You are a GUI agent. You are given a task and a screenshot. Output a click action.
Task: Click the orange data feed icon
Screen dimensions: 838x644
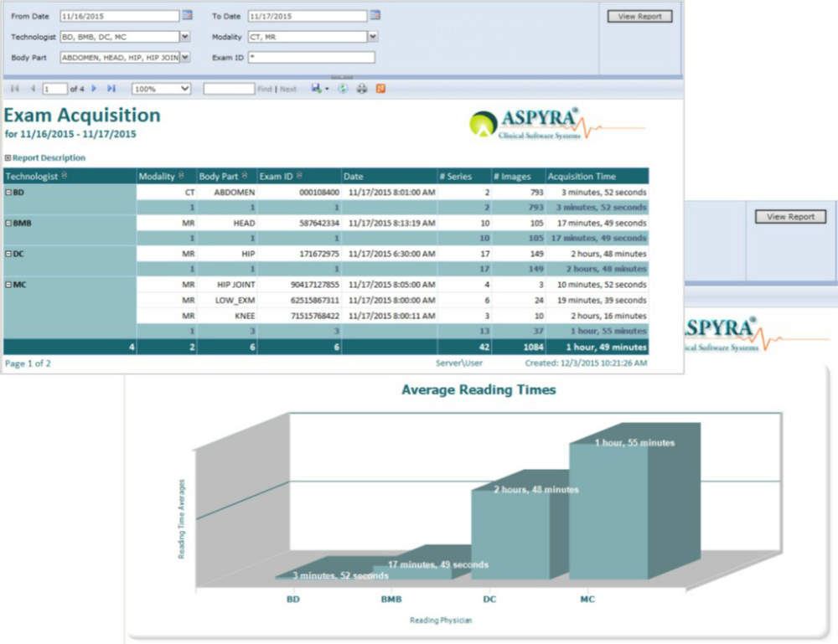(x=381, y=88)
